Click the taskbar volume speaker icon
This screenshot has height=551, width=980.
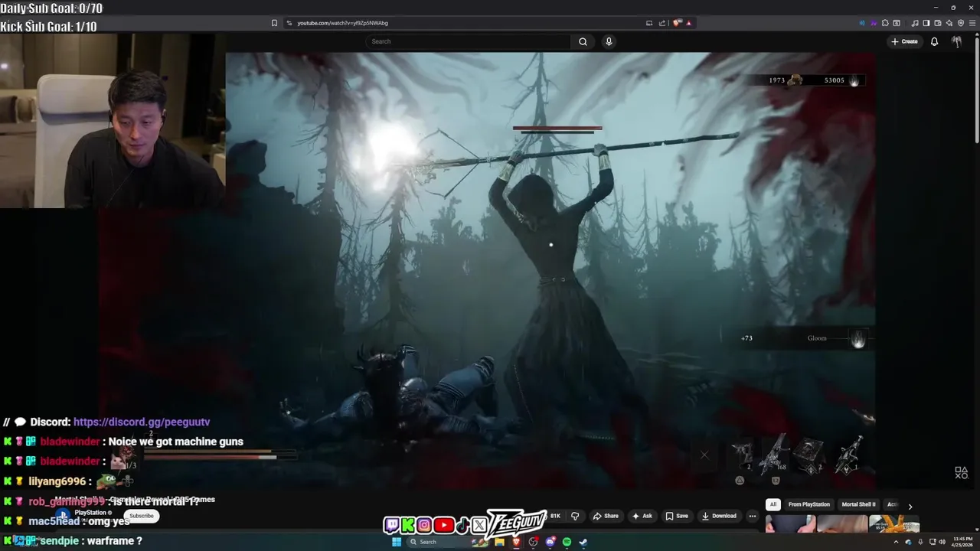(x=942, y=542)
